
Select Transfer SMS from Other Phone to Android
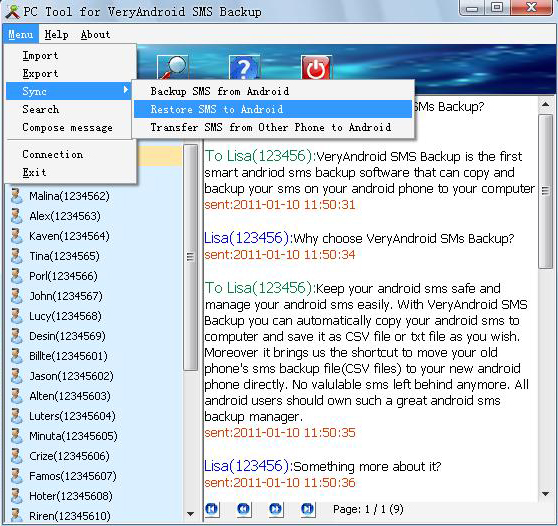tap(273, 127)
